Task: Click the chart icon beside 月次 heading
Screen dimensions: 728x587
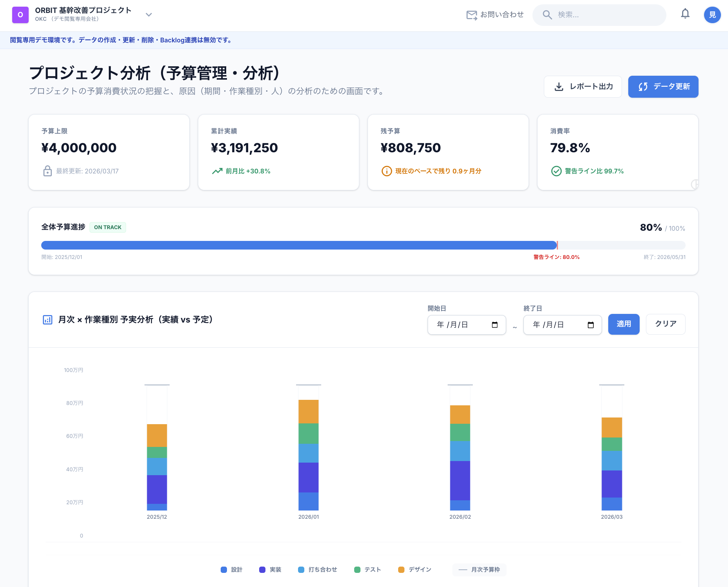Action: coord(48,320)
